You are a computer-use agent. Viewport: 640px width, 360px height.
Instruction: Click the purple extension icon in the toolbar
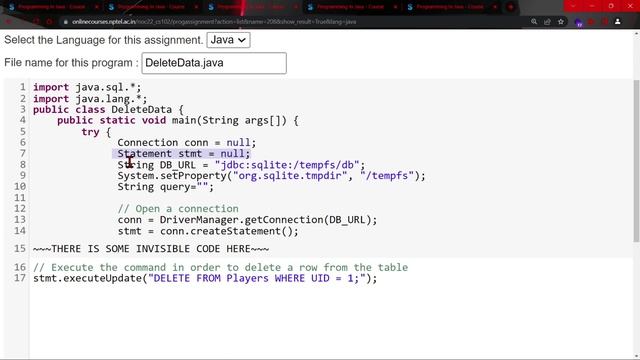578,22
